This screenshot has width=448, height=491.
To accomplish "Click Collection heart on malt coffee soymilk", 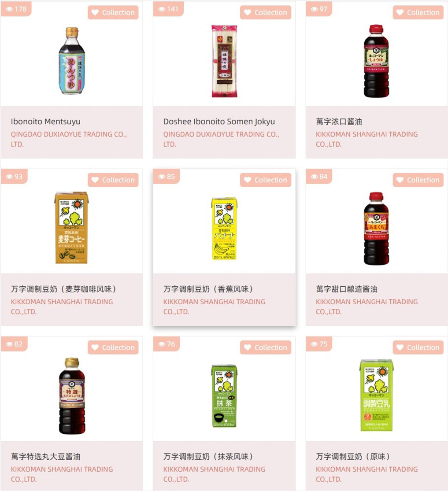I will tap(113, 180).
